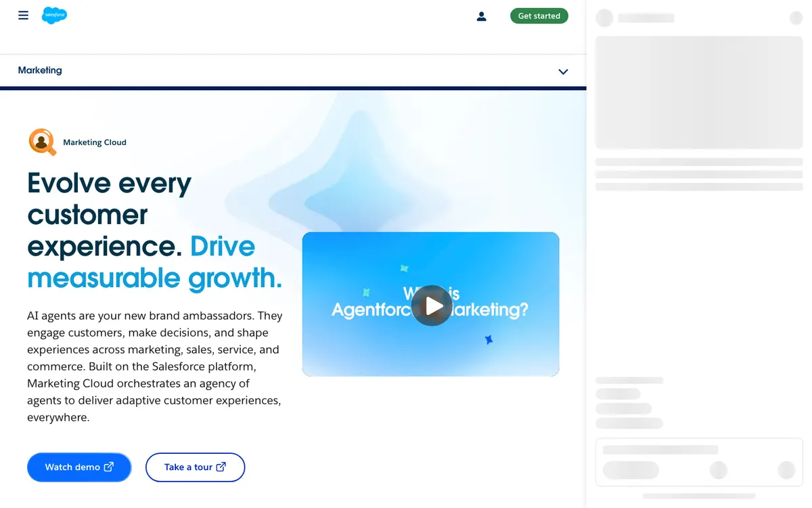This screenshot has height=508, width=812.
Task: Click the "AI agents are your new brand ambassadors" paragraph
Action: [155, 366]
